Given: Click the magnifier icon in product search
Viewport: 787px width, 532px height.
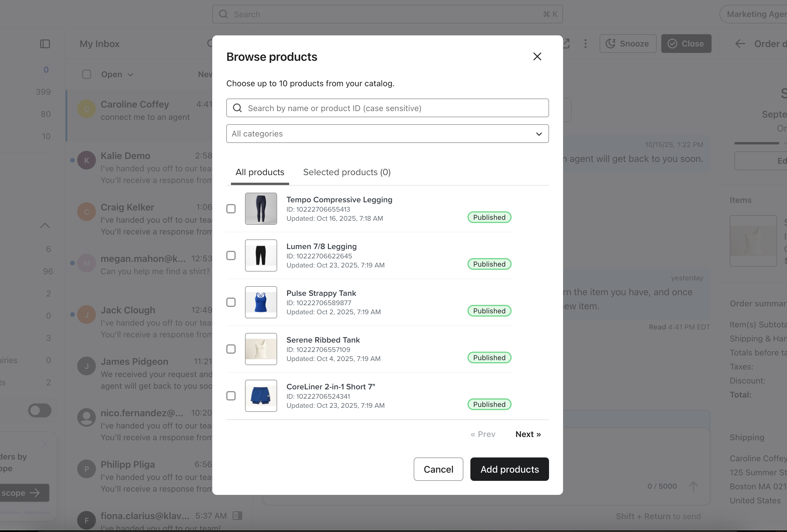Looking at the screenshot, I should (237, 108).
